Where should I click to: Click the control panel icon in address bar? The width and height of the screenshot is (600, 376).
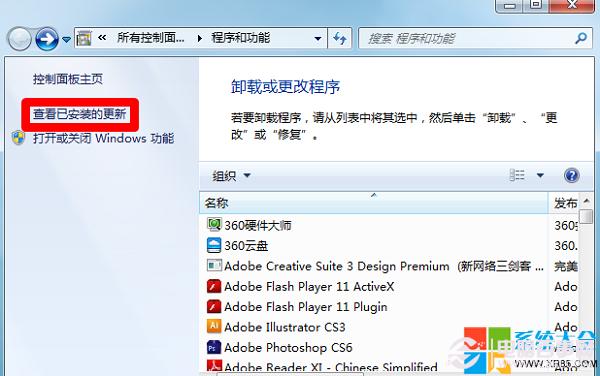83,38
